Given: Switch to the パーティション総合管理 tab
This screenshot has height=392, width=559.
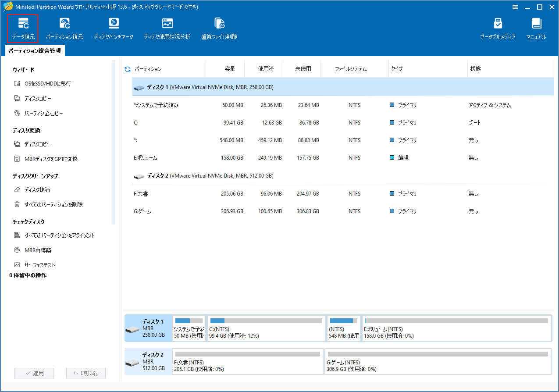Looking at the screenshot, I should click(x=35, y=50).
